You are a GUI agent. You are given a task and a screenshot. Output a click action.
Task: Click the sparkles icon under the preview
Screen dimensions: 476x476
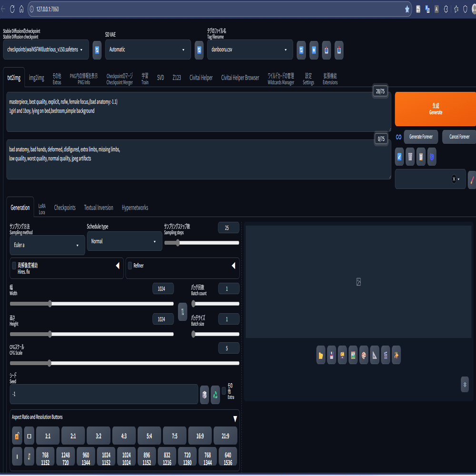396,355
